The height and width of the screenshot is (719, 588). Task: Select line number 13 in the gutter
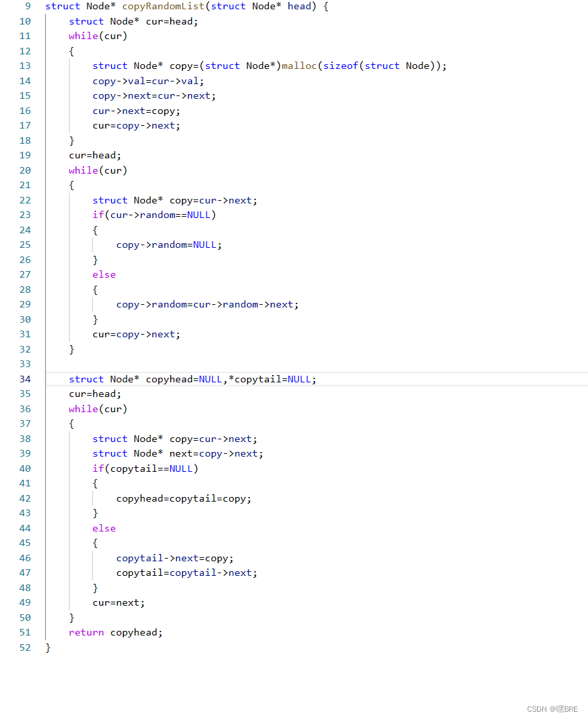(25, 66)
